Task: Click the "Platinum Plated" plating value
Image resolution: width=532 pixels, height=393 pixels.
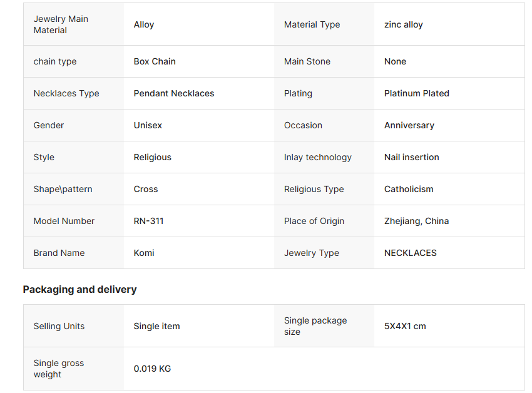Action: (x=417, y=93)
